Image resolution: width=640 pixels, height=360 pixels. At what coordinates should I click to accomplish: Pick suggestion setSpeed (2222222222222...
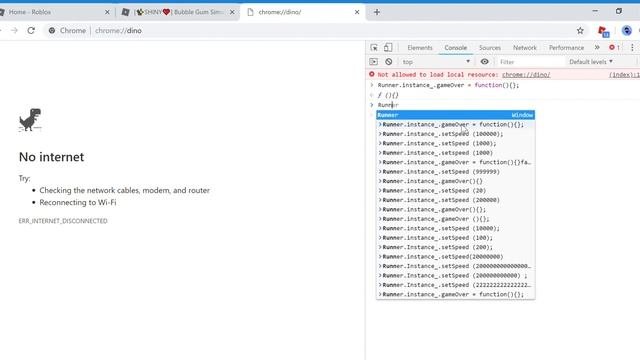pos(455,285)
